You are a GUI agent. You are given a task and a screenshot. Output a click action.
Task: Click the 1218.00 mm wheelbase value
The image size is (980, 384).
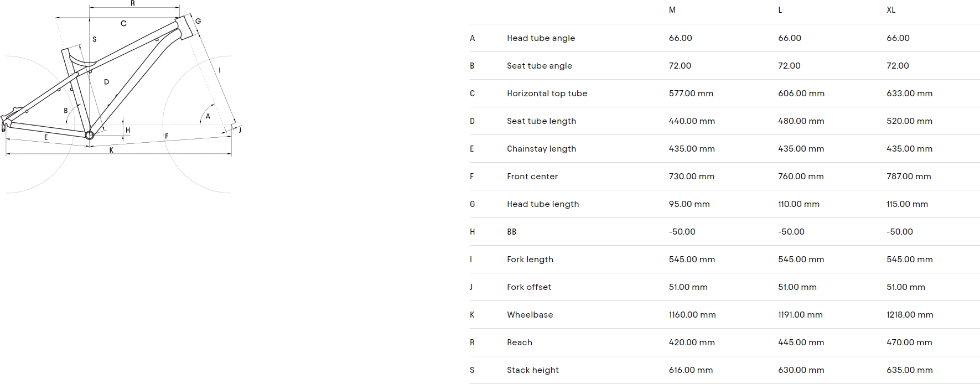(x=910, y=315)
